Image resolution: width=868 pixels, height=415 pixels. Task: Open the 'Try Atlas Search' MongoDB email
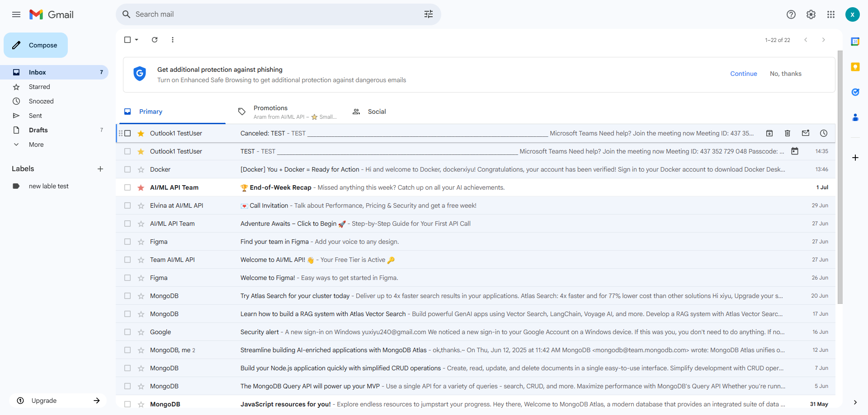click(476, 296)
